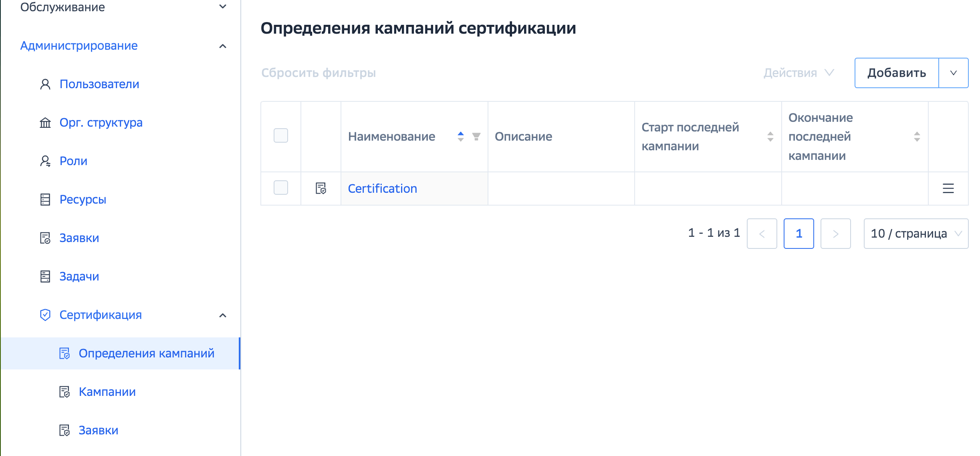Open the Действия dropdown
The width and height of the screenshot is (980, 456).
(799, 73)
